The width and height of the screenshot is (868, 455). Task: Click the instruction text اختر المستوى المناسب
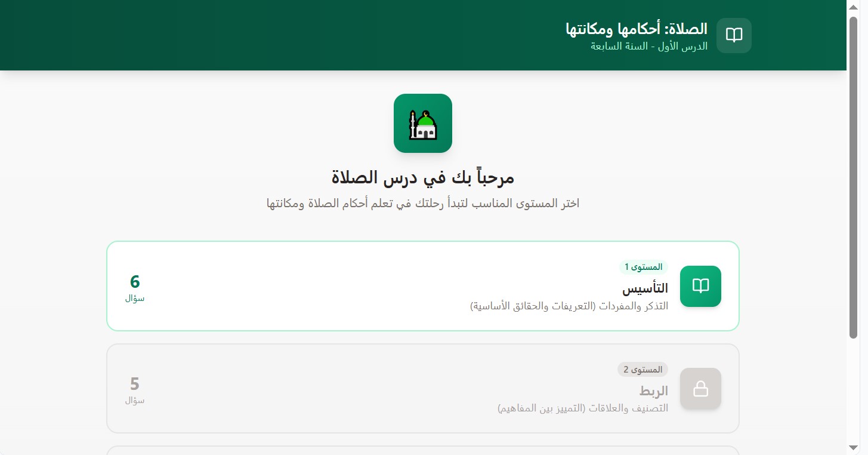coord(423,204)
